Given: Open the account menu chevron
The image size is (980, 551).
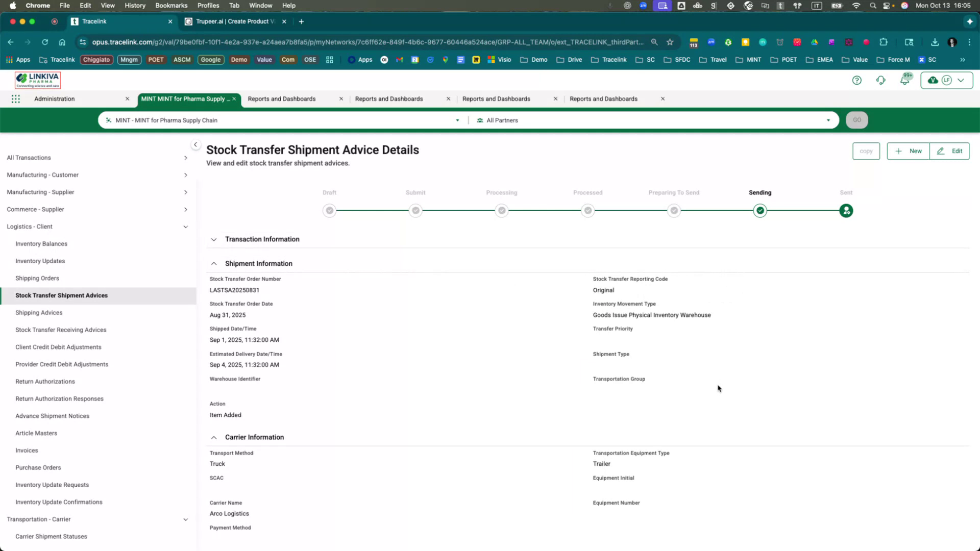Looking at the screenshot, I should tap(961, 80).
